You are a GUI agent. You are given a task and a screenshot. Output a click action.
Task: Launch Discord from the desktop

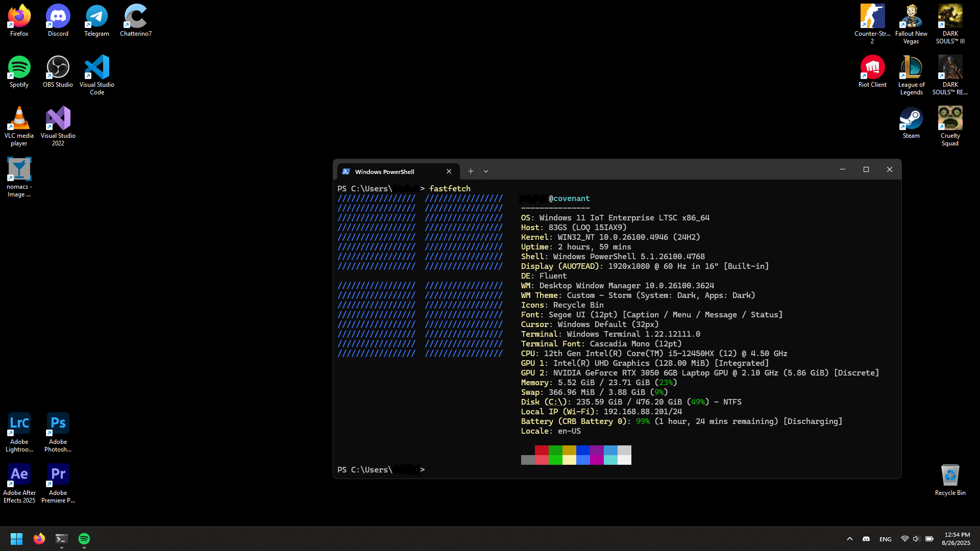coord(58,20)
